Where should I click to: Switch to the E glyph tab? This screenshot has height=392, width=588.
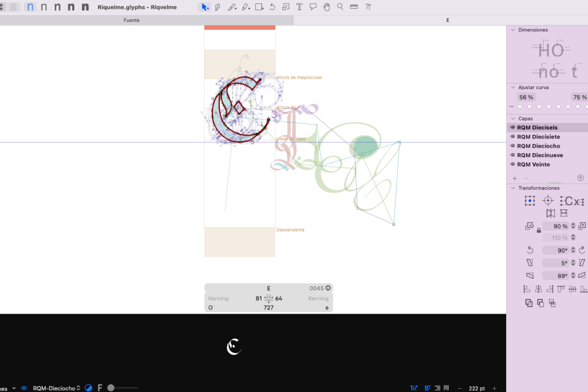[x=447, y=20]
